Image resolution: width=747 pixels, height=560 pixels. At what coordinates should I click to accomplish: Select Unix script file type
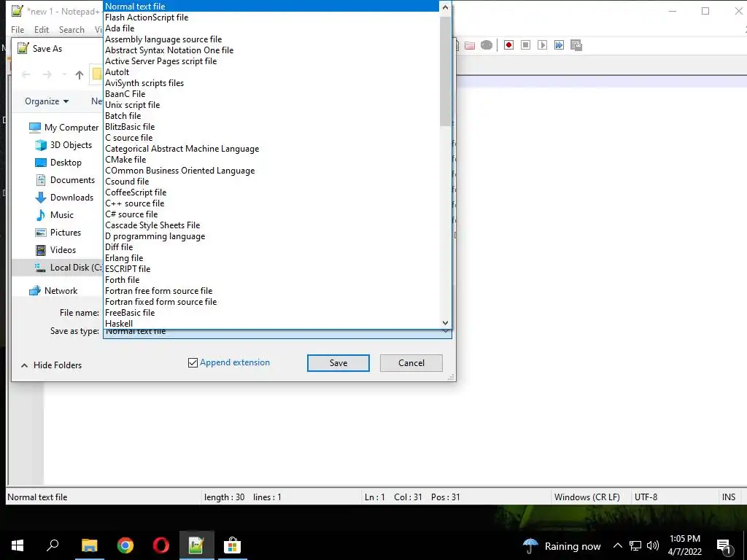(271, 105)
